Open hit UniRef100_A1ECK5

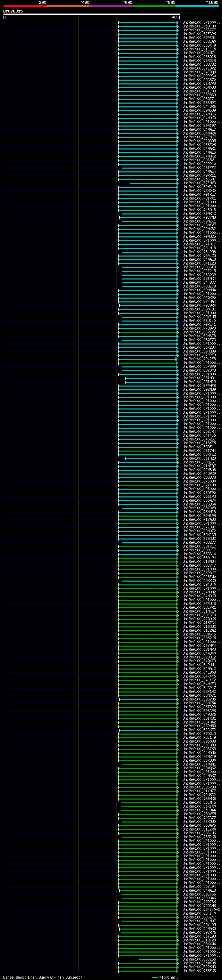click(x=199, y=49)
